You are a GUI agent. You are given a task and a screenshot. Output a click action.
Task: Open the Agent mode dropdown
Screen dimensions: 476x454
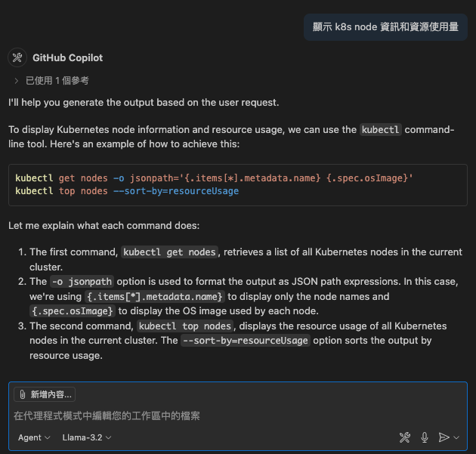click(x=34, y=437)
